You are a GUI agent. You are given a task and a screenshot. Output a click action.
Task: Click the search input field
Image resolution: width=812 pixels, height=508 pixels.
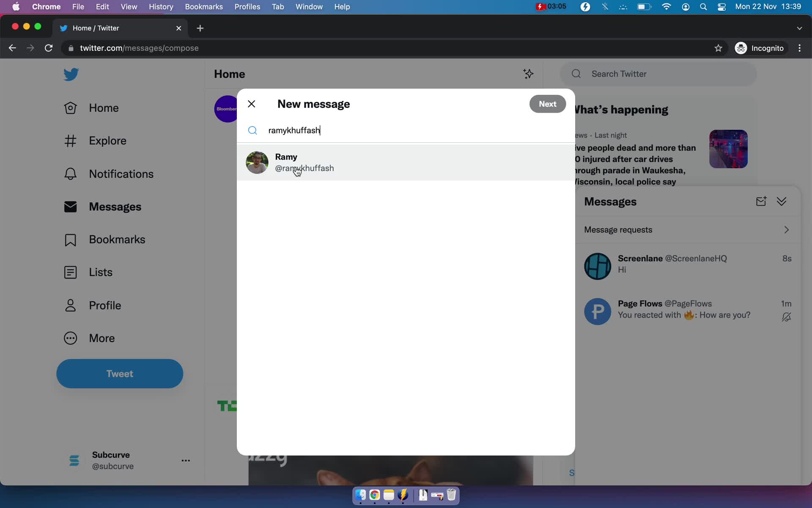pos(406,130)
